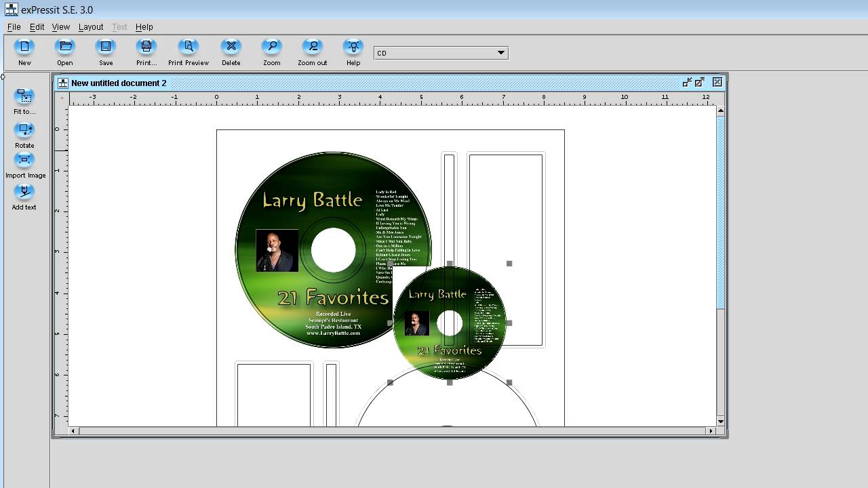Select the Zoom magnifier icon
Screen dimensions: 868x488
(x=272, y=46)
